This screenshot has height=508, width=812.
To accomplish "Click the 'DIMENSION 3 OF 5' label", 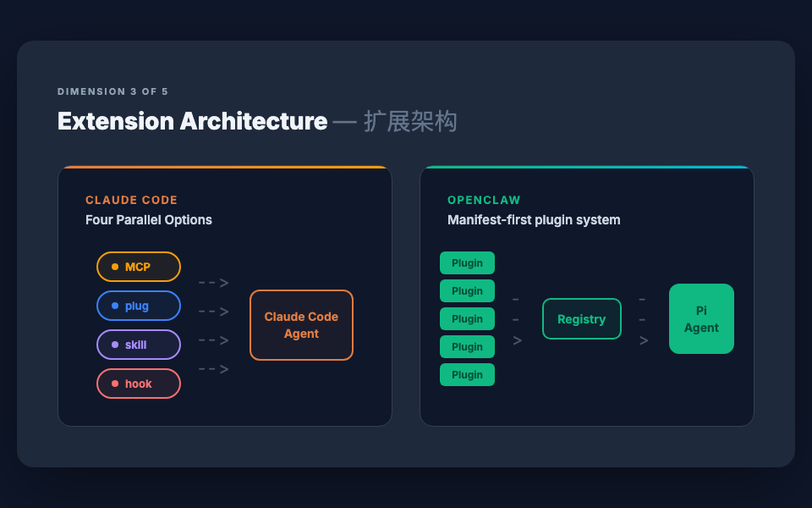I will pos(112,91).
